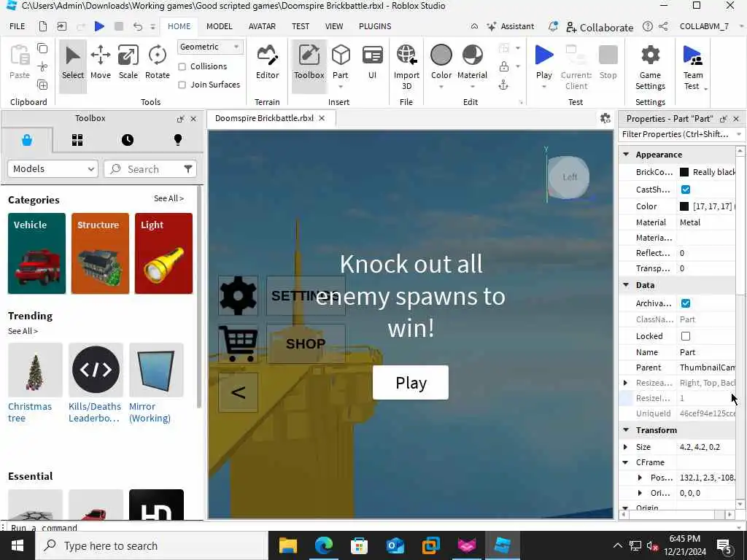Collapse the Data section
This screenshot has width=747, height=560.
[x=626, y=285]
